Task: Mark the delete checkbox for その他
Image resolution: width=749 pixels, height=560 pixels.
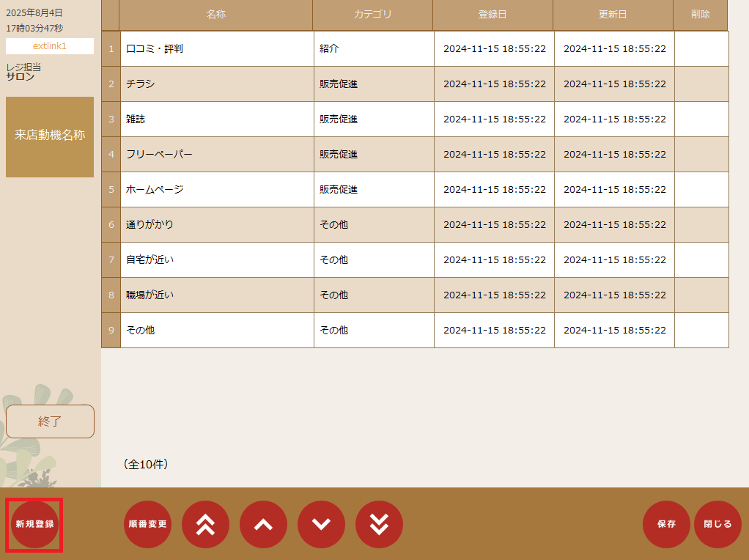Action: coord(701,330)
